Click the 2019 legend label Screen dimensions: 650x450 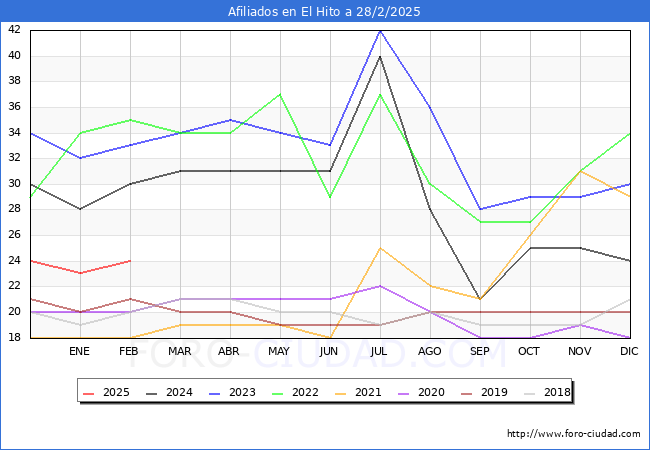click(x=494, y=392)
